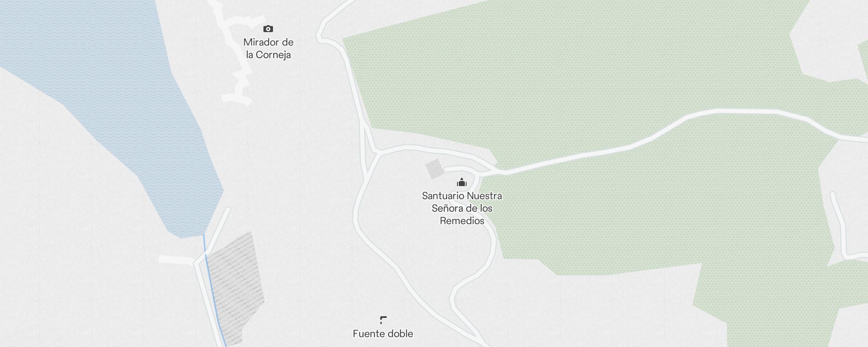The height and width of the screenshot is (347, 868).
Task: Click the Fuente doble text label
Action: coord(383,334)
